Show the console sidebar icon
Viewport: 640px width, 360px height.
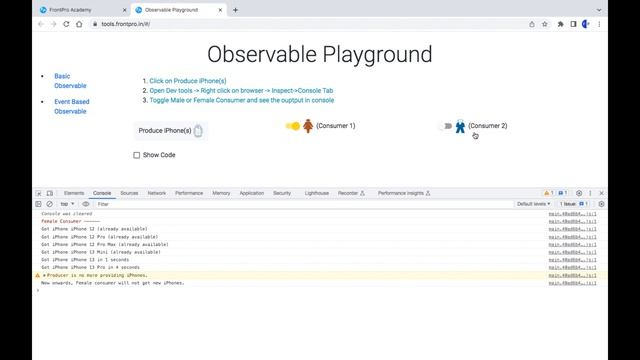(38, 204)
